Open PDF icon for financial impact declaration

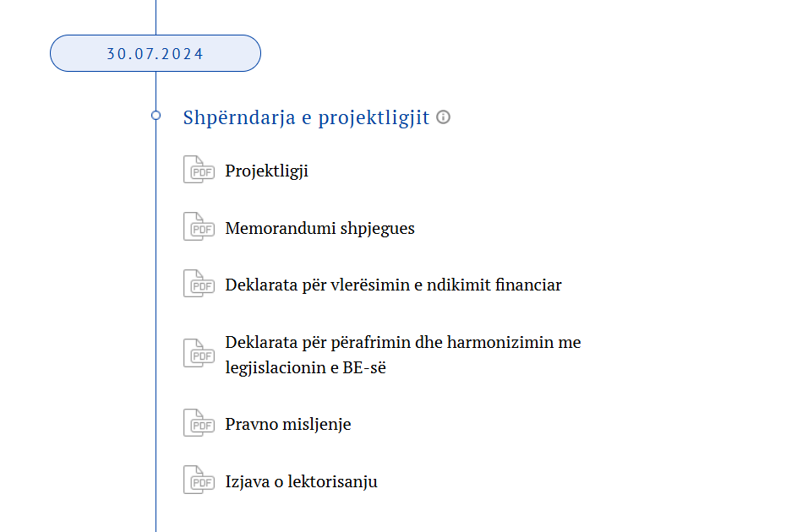coord(199,284)
